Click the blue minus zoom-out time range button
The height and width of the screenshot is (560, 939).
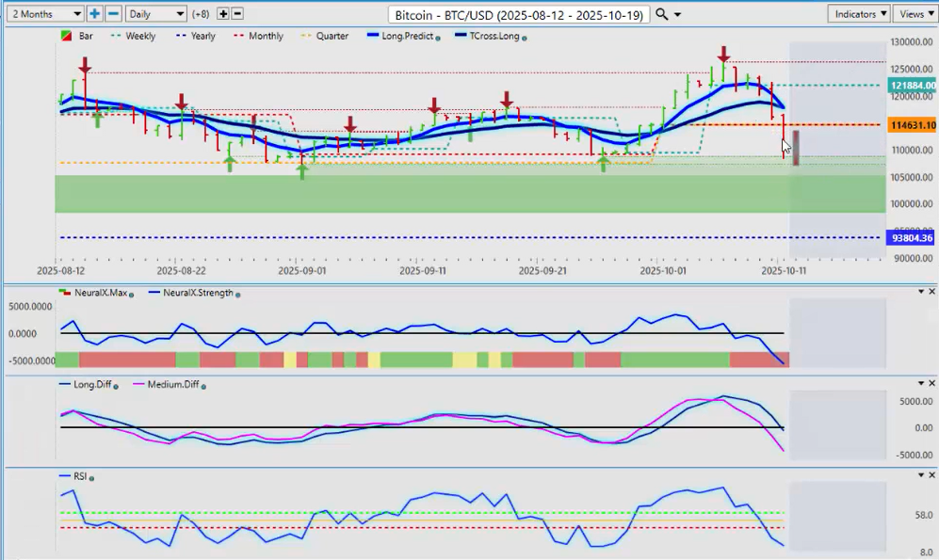point(112,14)
